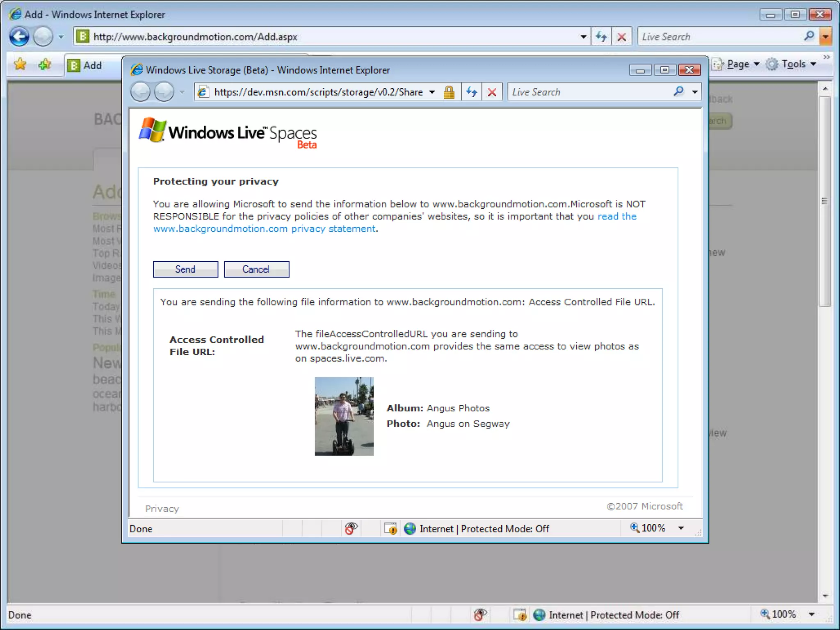This screenshot has height=630, width=840.
Task: Open the backgroundmotion.com privacy statement link
Action: pos(265,229)
